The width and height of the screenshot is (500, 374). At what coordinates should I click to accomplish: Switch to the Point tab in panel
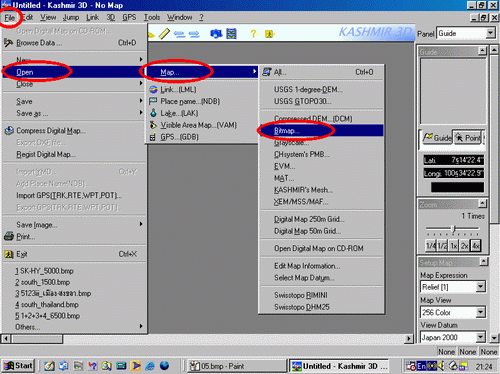pyautogui.click(x=469, y=138)
